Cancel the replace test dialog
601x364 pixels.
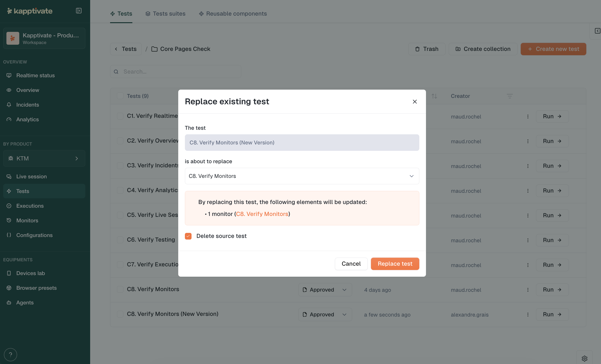click(351, 264)
